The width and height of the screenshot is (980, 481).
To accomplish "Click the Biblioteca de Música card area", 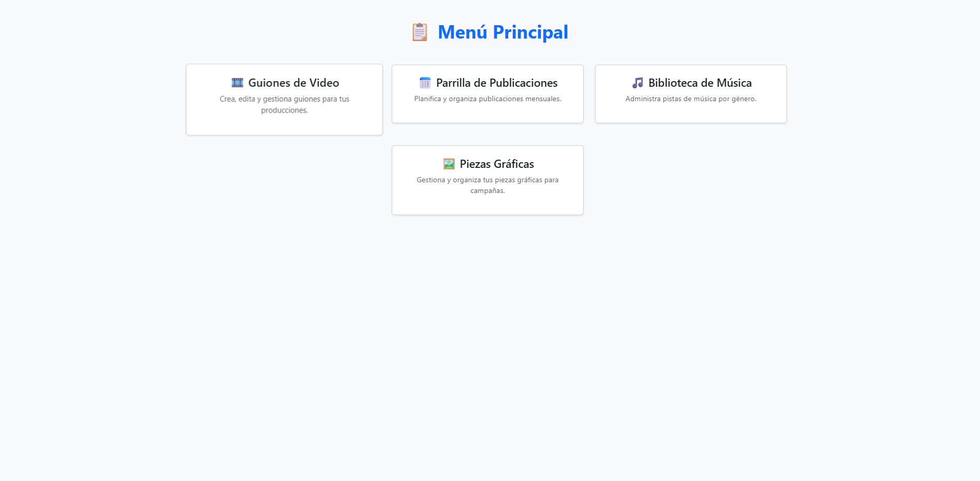I will click(690, 93).
